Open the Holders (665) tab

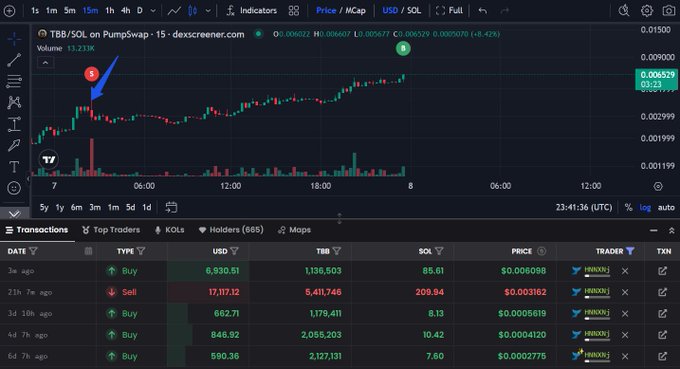point(231,230)
